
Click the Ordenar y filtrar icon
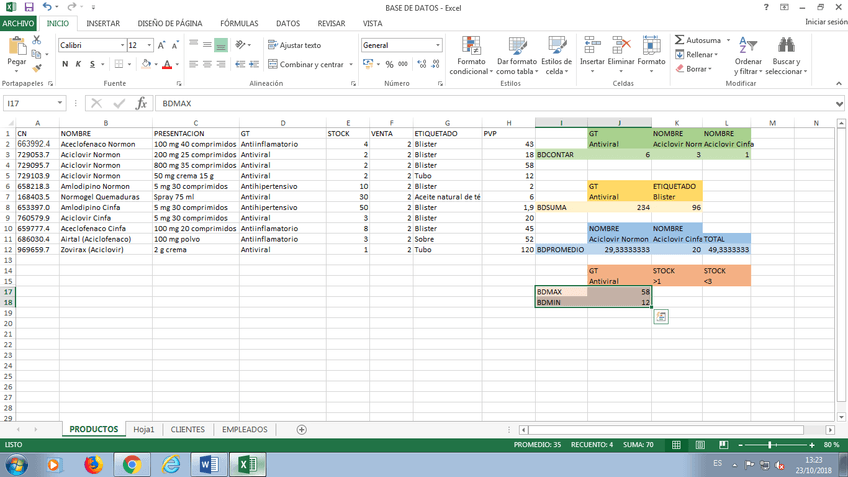[748, 55]
